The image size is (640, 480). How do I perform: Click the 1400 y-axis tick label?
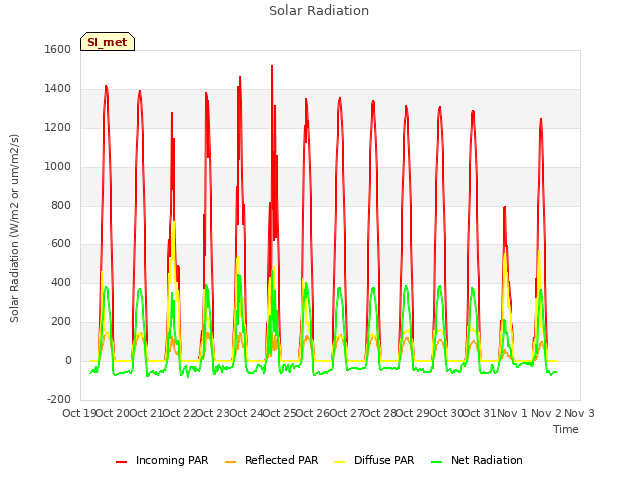click(58, 89)
